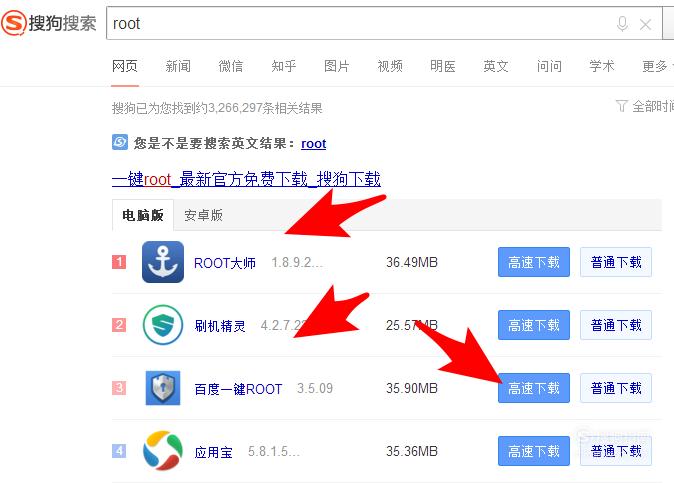Image resolution: width=674 pixels, height=483 pixels.
Task: Open the 图片 tab
Action: (337, 66)
